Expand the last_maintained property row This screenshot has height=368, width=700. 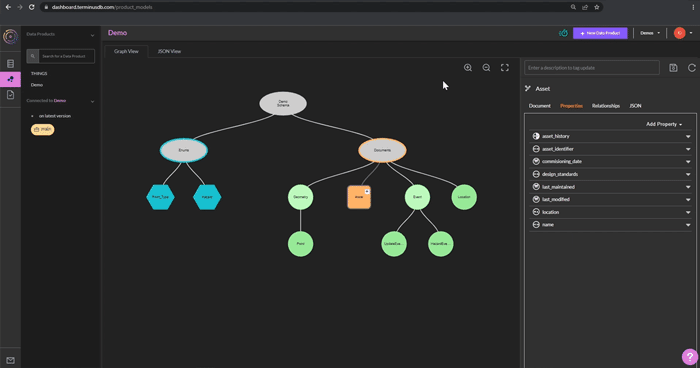coord(688,187)
